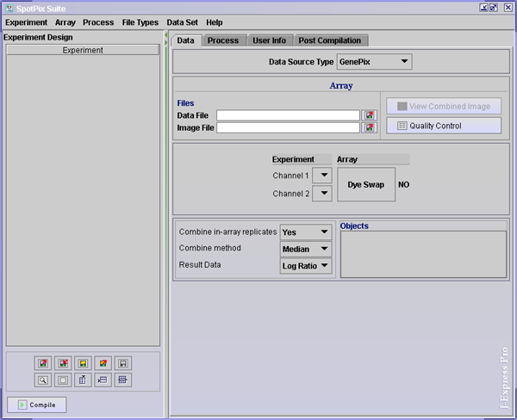517x420 pixels.
Task: Open the Combine method Median dropdown
Action: pos(306,249)
